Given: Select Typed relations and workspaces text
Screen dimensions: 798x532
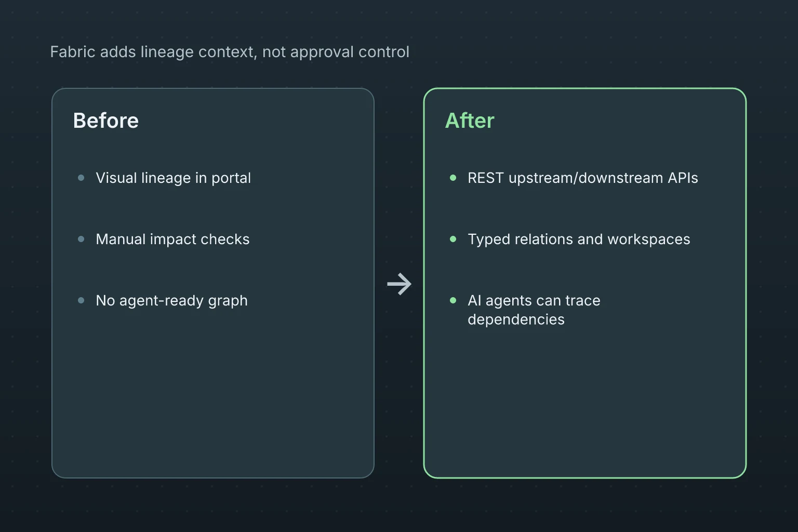Looking at the screenshot, I should (579, 239).
